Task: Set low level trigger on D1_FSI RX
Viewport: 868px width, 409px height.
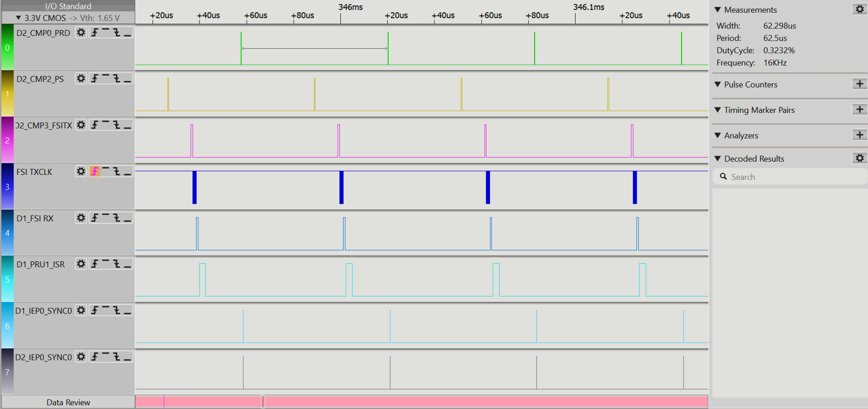Action: coord(127,218)
